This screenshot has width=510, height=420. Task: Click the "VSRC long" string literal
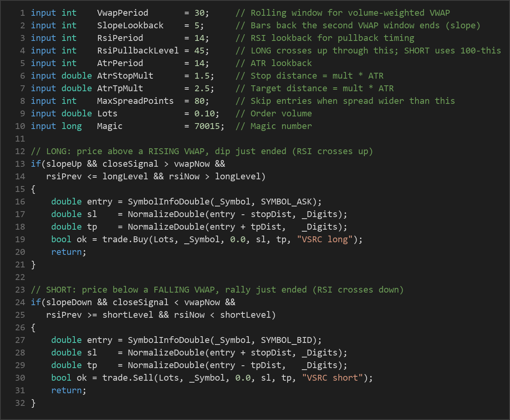pos(325,239)
